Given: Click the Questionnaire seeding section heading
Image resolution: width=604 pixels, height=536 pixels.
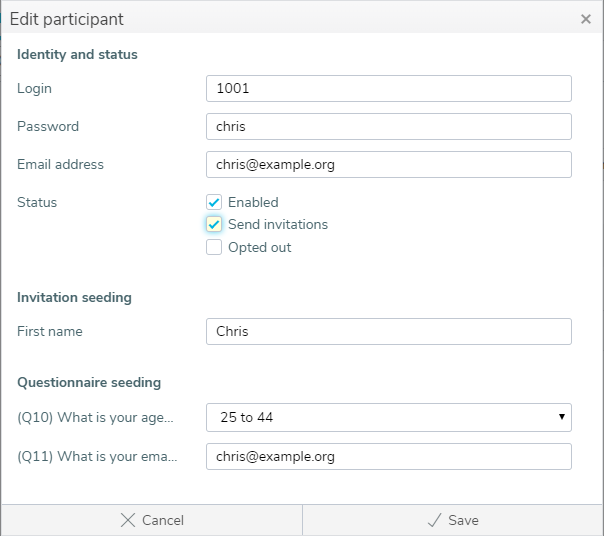Looking at the screenshot, I should point(89,382).
